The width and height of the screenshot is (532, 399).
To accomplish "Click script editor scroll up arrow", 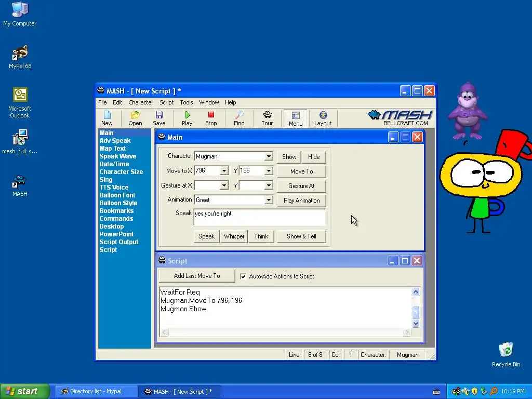I will [x=416, y=292].
